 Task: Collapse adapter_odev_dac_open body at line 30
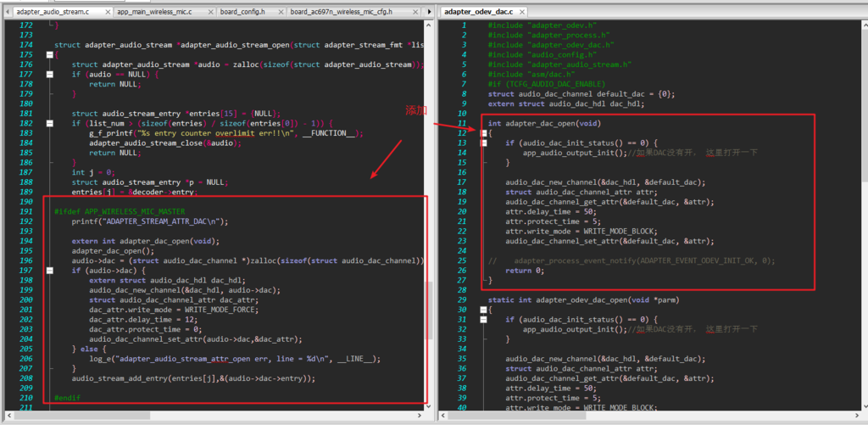484,310
